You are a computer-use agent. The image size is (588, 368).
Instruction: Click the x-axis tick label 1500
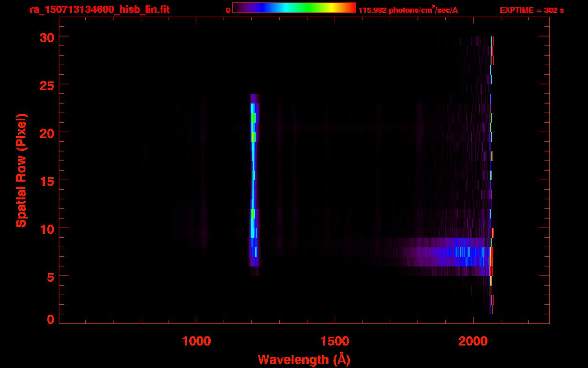[x=335, y=342]
